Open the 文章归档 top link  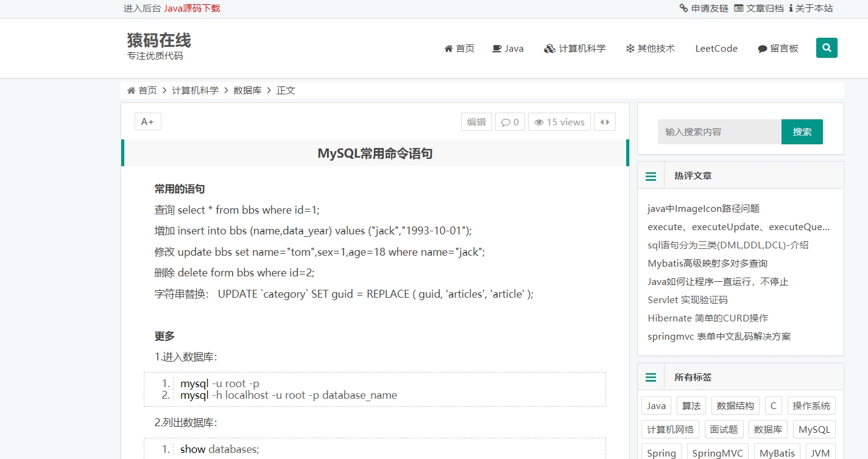[759, 9]
